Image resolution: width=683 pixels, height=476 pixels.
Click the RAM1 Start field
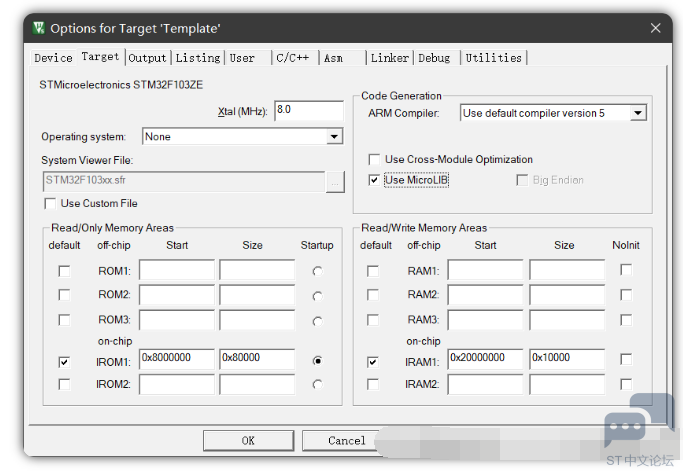485,270
